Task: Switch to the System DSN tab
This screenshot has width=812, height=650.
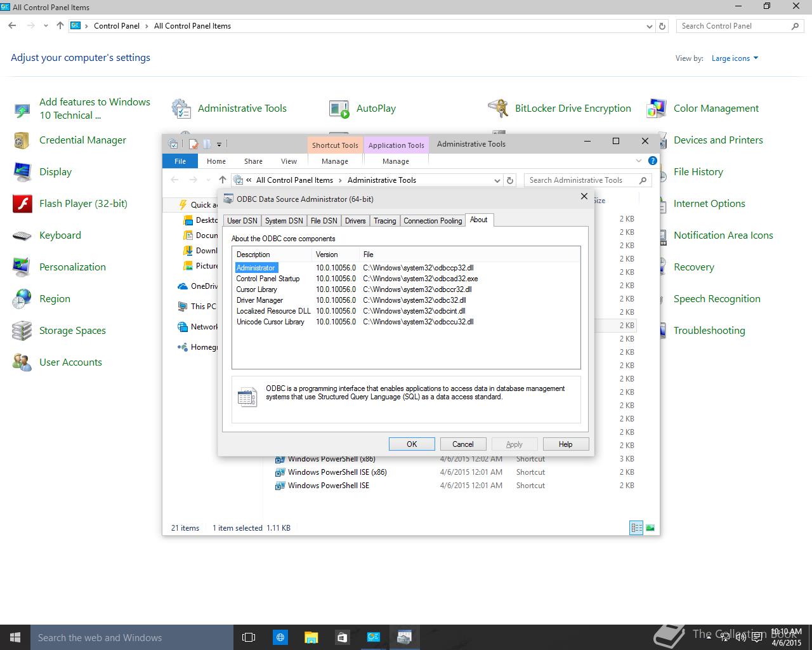Action: pos(284,221)
